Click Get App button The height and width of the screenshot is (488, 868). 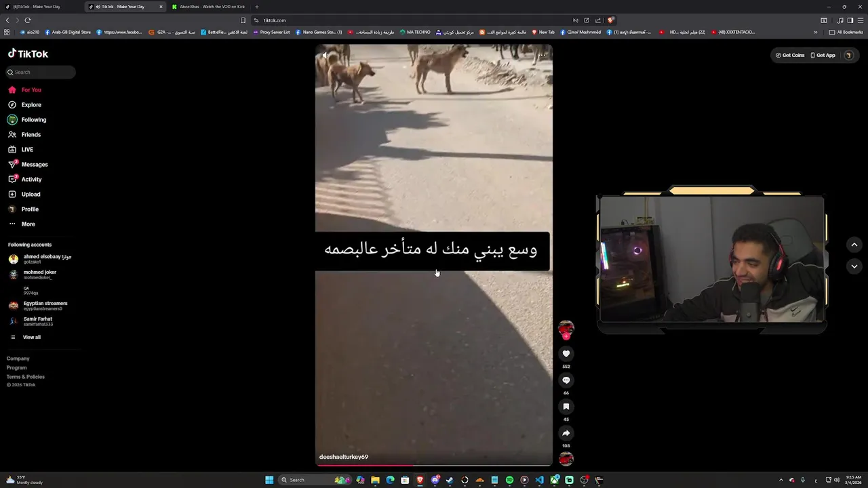823,55
